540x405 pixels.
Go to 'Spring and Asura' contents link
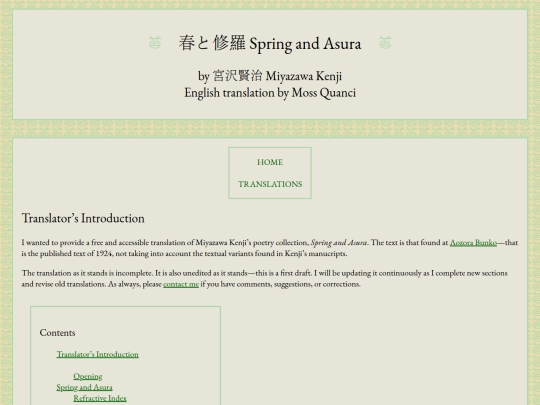pyautogui.click(x=84, y=387)
